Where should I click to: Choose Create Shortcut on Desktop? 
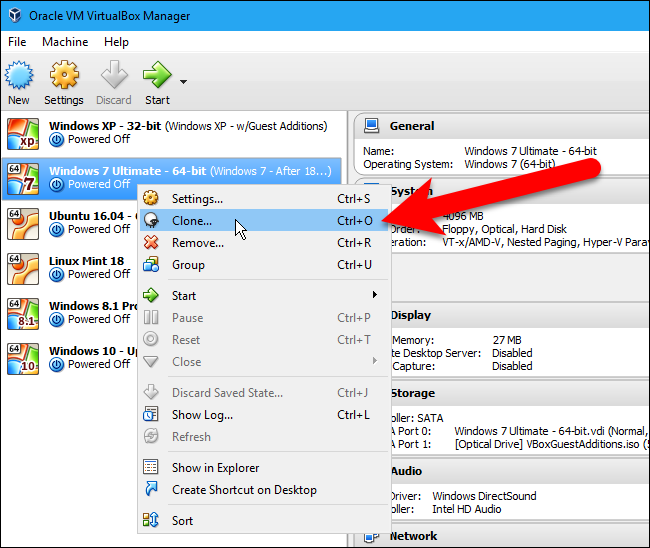coord(264,490)
